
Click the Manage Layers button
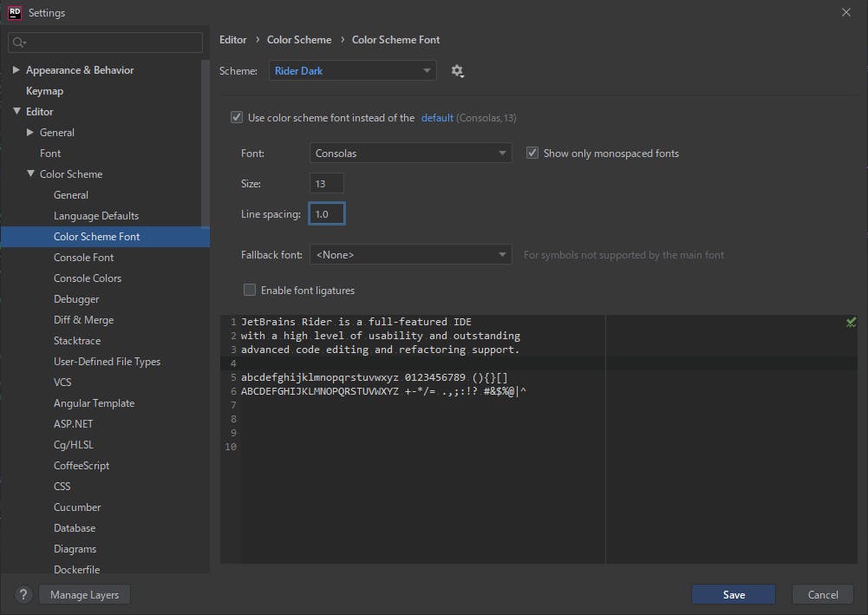(85, 594)
